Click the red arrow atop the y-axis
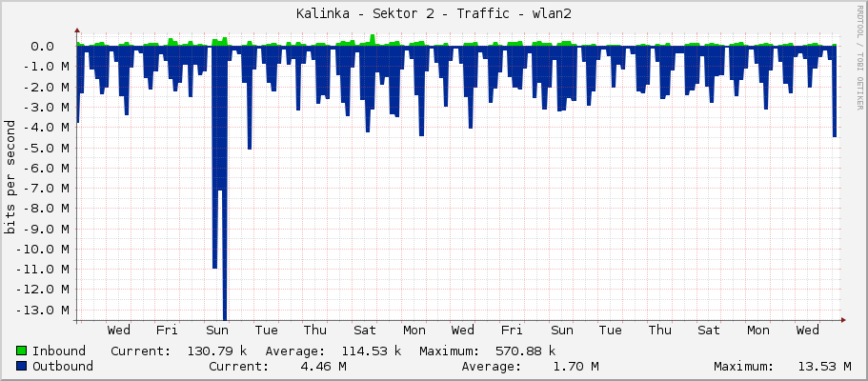Screen dimensions: 868x381 point(77,30)
